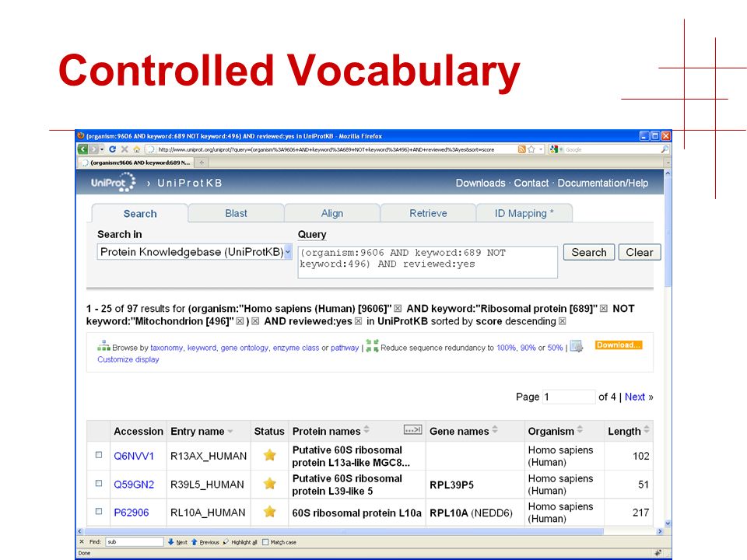The width and height of the screenshot is (747, 560).
Task: Go to Next page of results
Action: pyautogui.click(x=635, y=397)
